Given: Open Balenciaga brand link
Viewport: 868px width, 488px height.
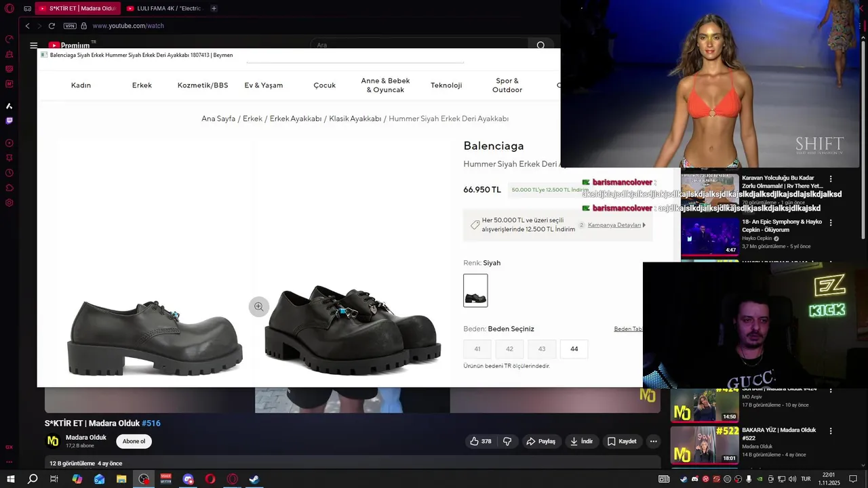Looking at the screenshot, I should click(x=494, y=146).
